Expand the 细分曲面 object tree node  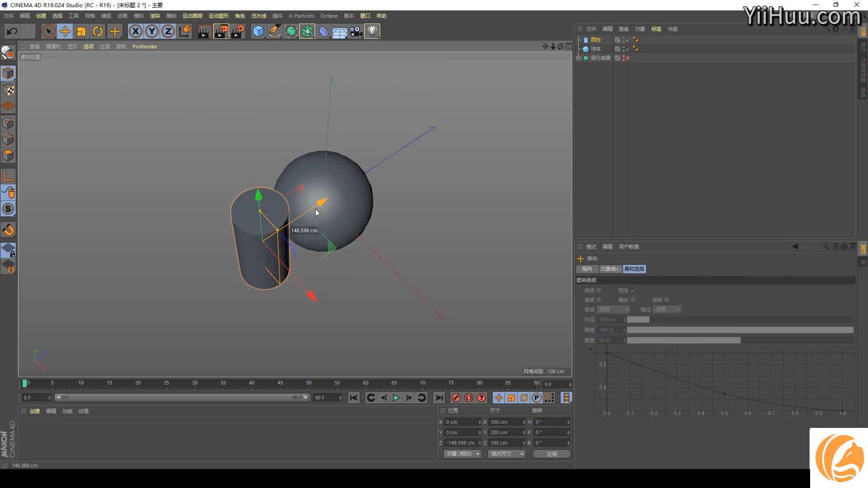[x=579, y=58]
